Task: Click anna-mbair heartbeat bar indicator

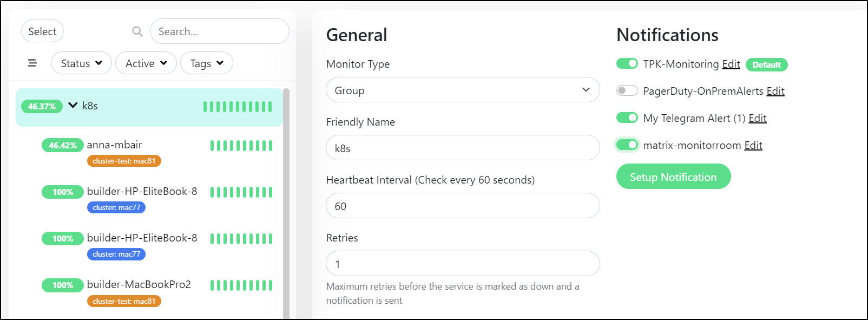Action: (241, 145)
